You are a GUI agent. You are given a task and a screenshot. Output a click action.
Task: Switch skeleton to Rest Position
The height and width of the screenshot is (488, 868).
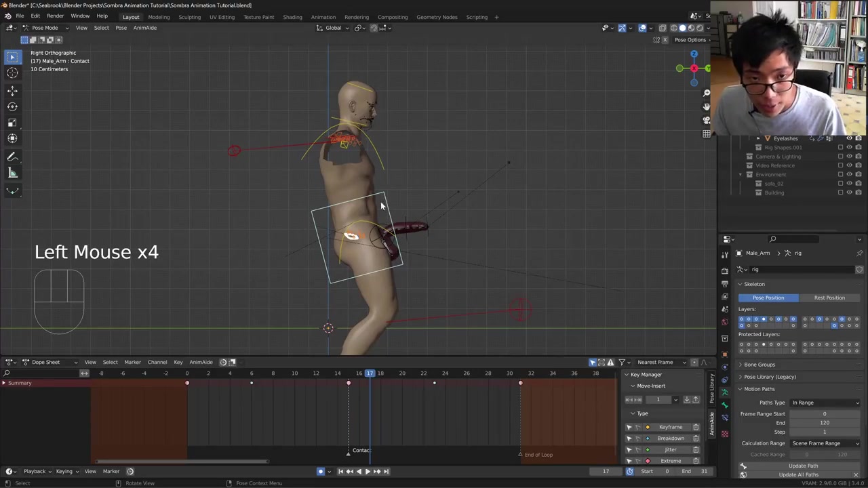click(x=829, y=298)
